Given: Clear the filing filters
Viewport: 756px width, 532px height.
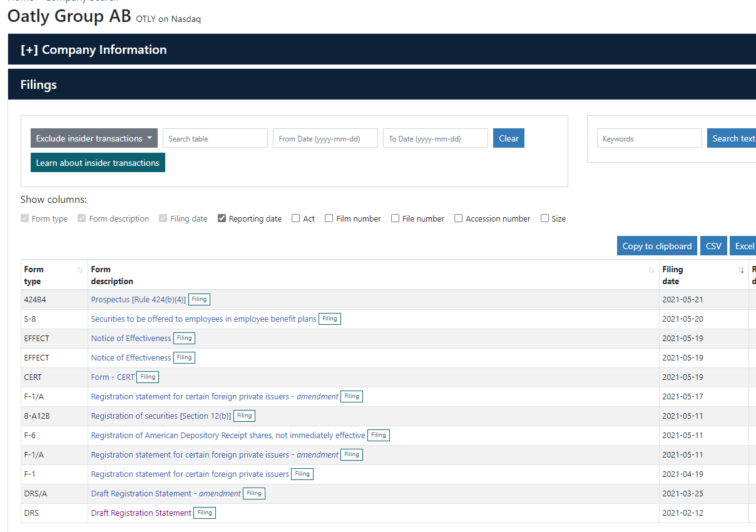Looking at the screenshot, I should pos(509,138).
